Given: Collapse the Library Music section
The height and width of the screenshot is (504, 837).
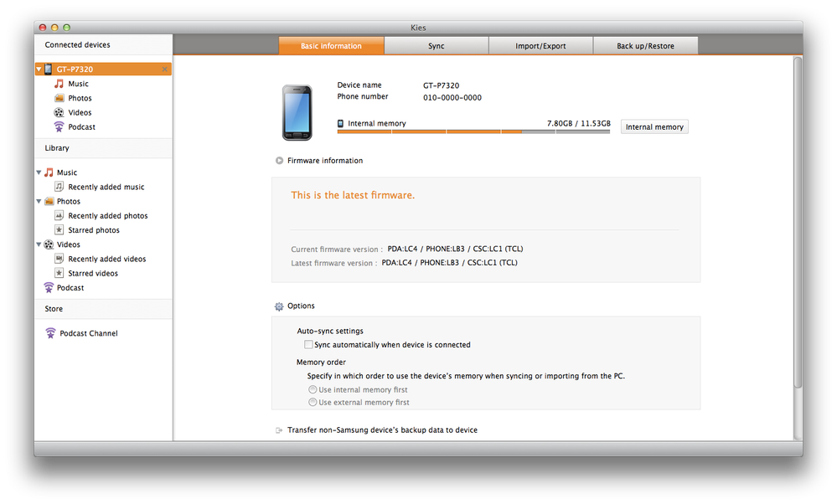Looking at the screenshot, I should point(39,173).
